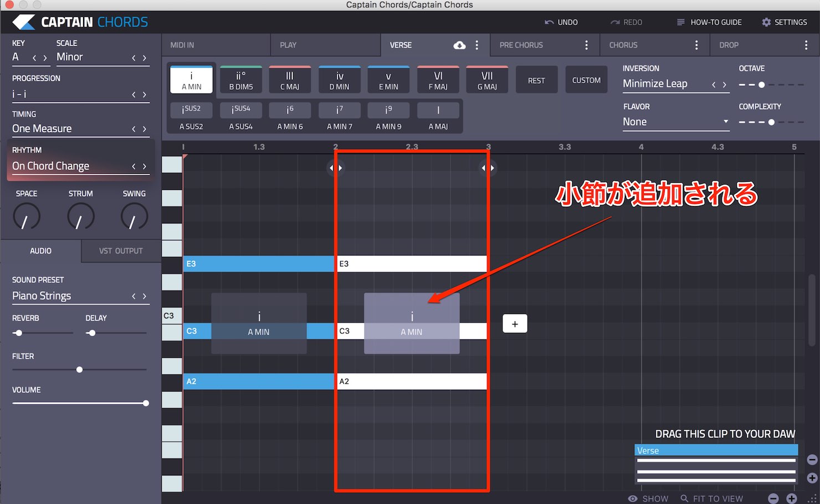The width and height of the screenshot is (820, 504).
Task: Open Settings with the gear icon
Action: (766, 22)
